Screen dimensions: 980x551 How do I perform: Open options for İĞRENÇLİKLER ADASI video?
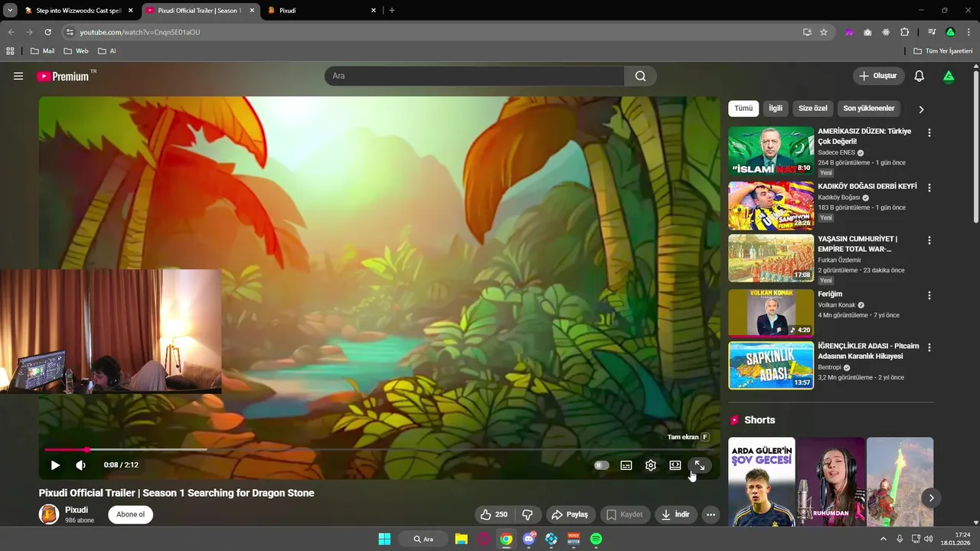929,347
